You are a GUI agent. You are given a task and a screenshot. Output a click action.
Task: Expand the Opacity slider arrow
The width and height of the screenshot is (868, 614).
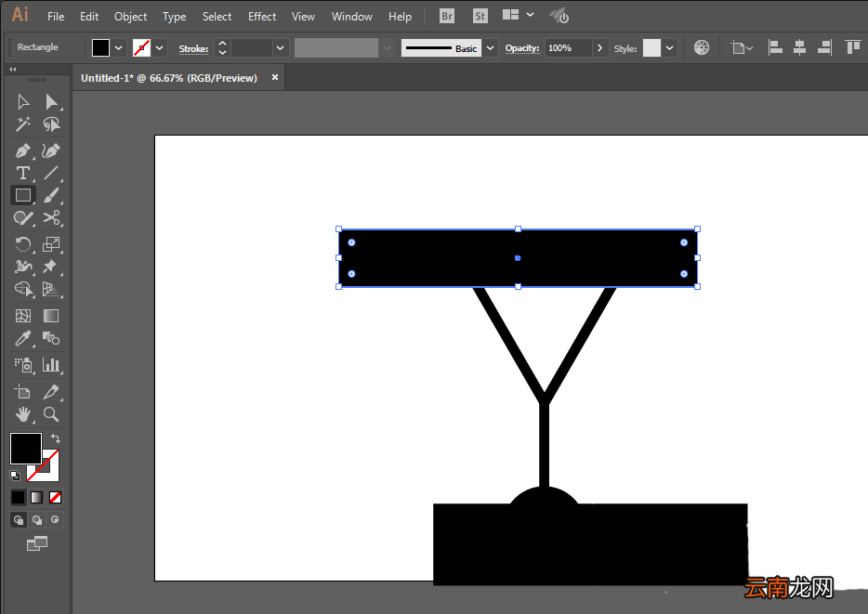tap(599, 48)
